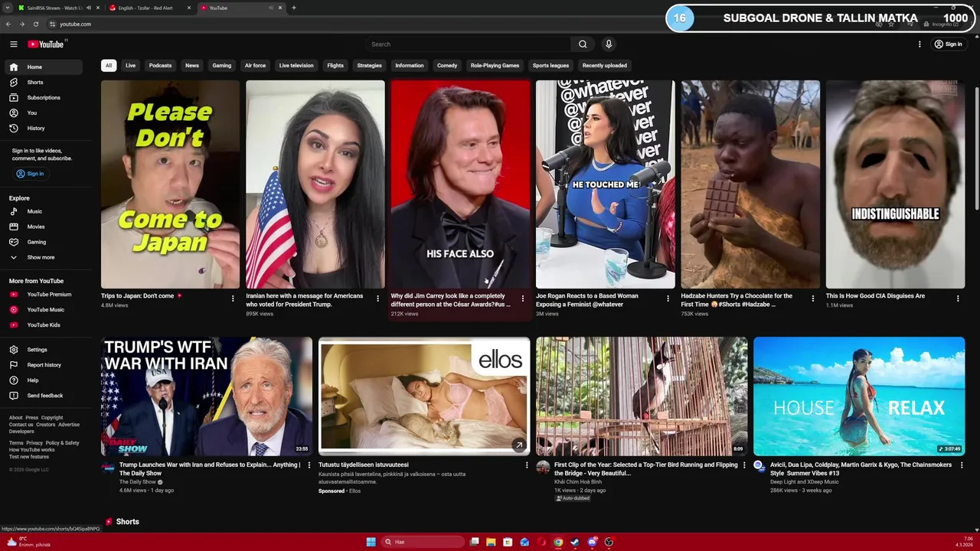This screenshot has height=551, width=980.
Task: Open the three-dot settings menu beside Sign in
Action: pyautogui.click(x=920, y=44)
